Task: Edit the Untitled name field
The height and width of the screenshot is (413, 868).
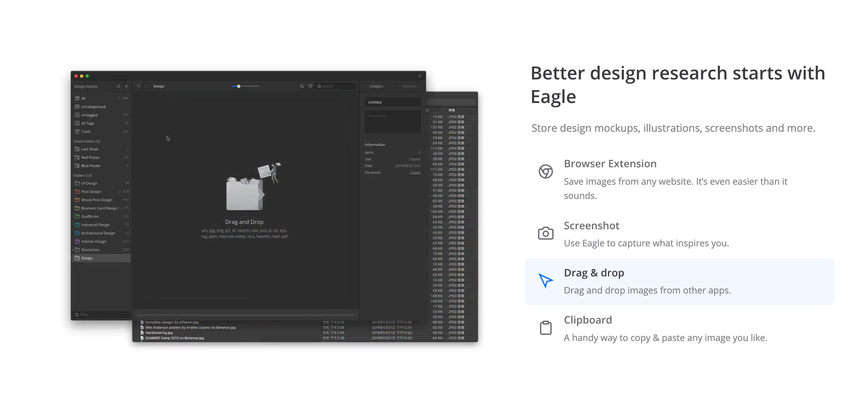Action: pos(393,102)
